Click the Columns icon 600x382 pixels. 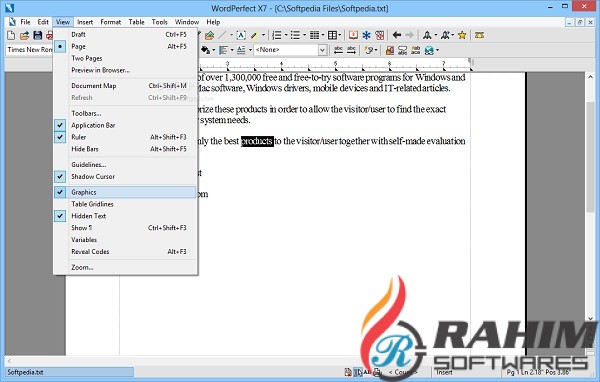click(x=314, y=36)
